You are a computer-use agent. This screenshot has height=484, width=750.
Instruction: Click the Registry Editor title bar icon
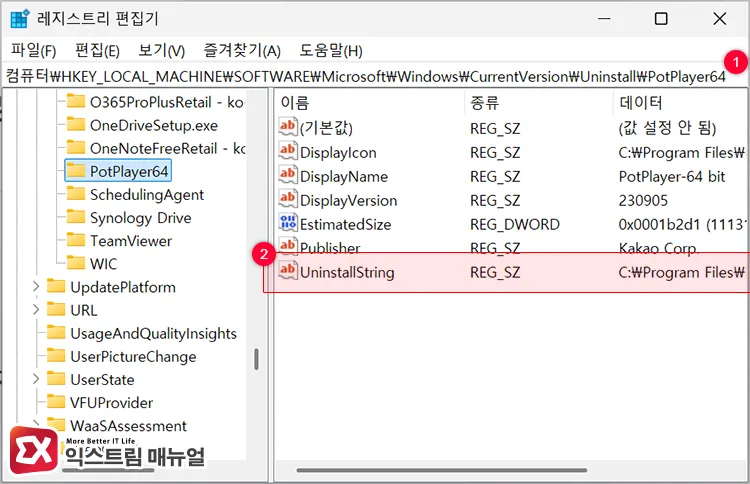click(20, 19)
